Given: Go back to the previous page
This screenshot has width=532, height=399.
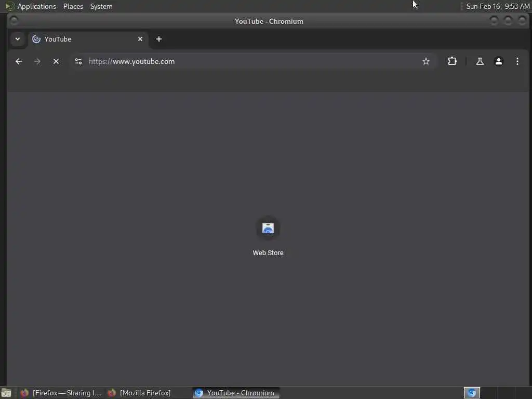Looking at the screenshot, I should coord(19,61).
